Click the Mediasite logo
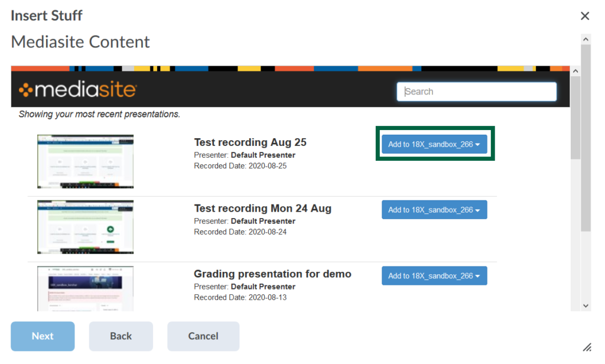Image resolution: width=605 pixels, height=364 pixels. click(77, 90)
